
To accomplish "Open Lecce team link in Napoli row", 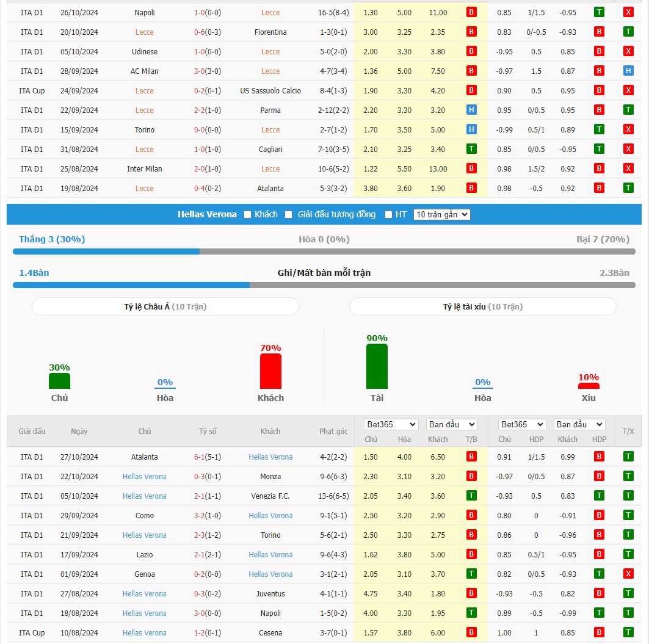I will coord(270,13).
